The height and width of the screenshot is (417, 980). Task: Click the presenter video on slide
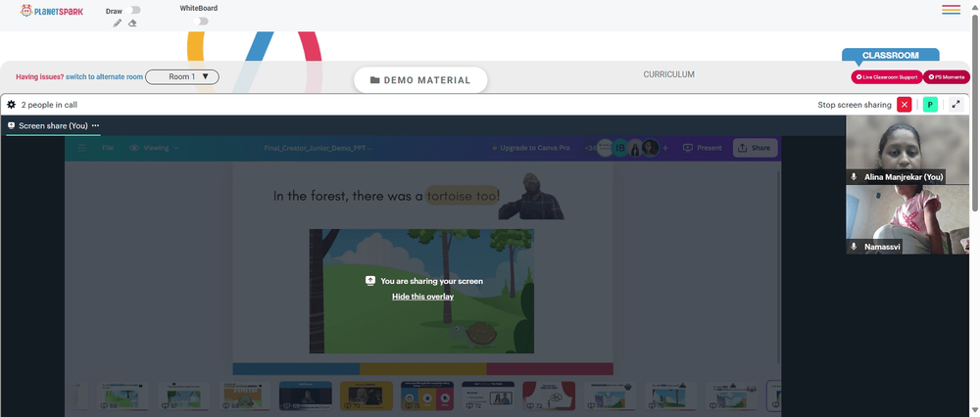(531, 197)
